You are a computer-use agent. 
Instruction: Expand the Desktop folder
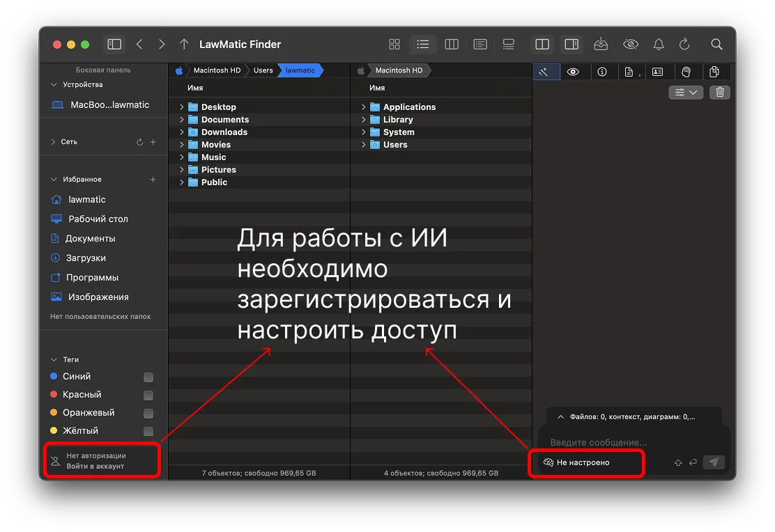(181, 107)
